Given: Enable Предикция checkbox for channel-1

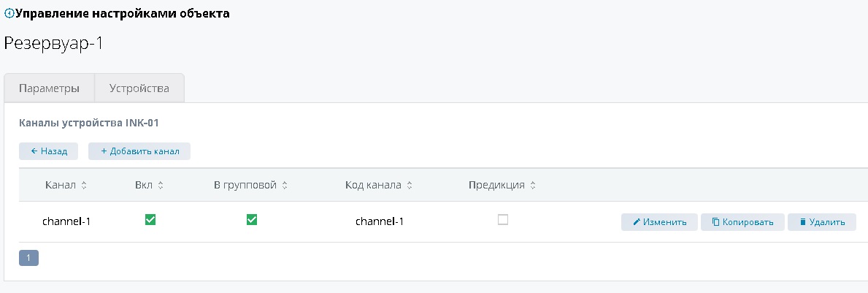Looking at the screenshot, I should tap(503, 220).
